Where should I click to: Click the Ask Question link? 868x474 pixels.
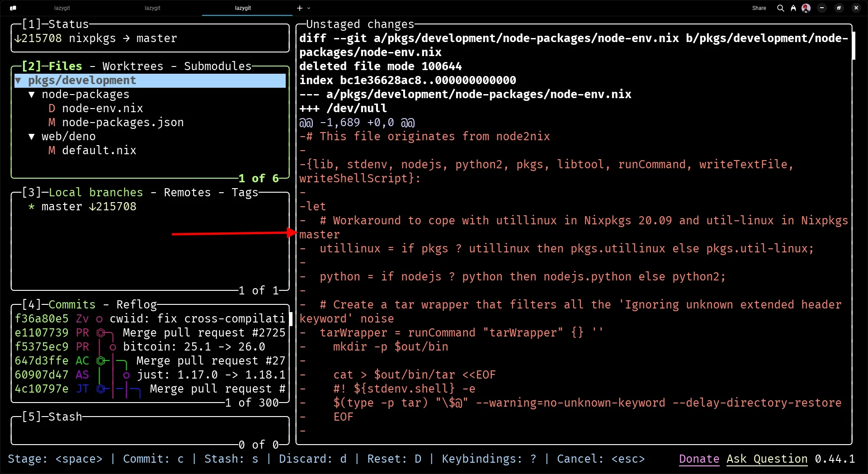(767, 459)
